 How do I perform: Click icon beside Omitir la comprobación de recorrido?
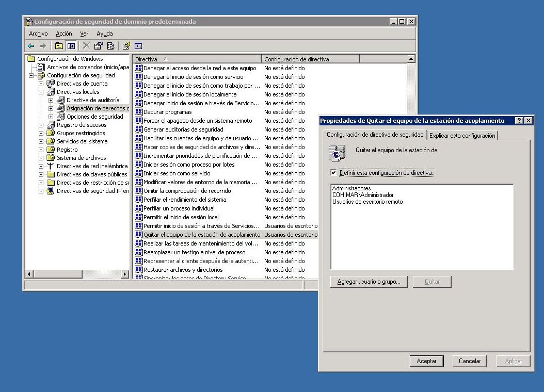point(139,191)
